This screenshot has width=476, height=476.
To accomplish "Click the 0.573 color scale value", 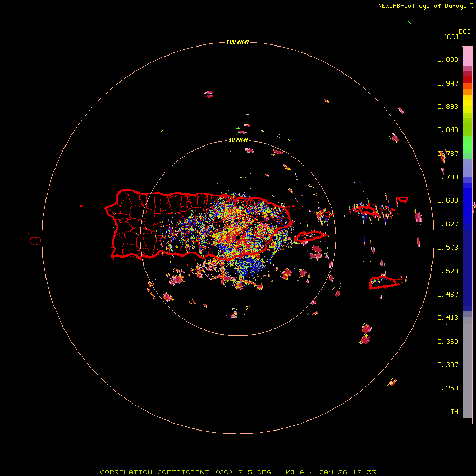I will coord(448,248).
